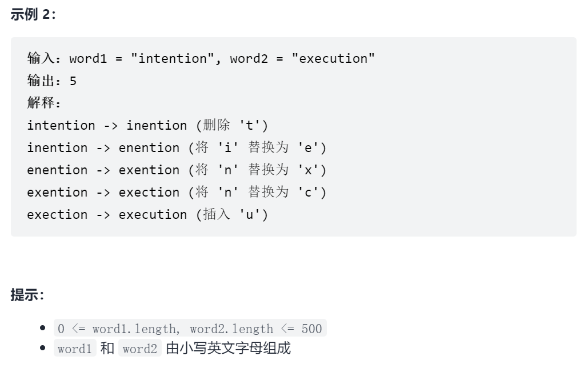Click the 由小写英文字母组成 text

228,349
